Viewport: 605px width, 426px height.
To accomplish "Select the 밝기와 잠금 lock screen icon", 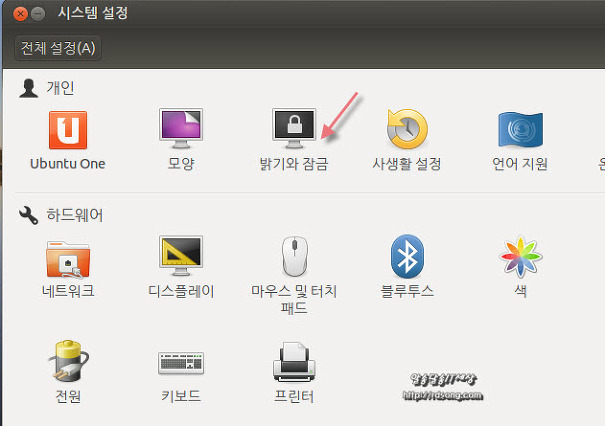I will [x=293, y=131].
